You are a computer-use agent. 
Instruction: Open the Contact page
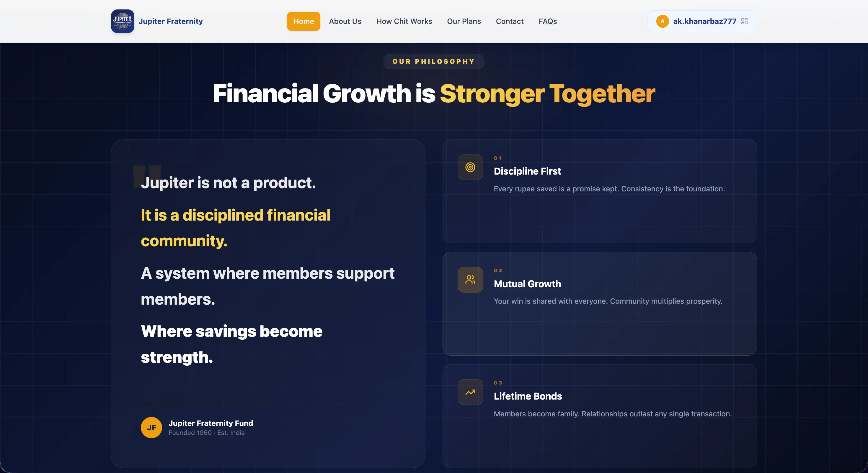point(510,21)
